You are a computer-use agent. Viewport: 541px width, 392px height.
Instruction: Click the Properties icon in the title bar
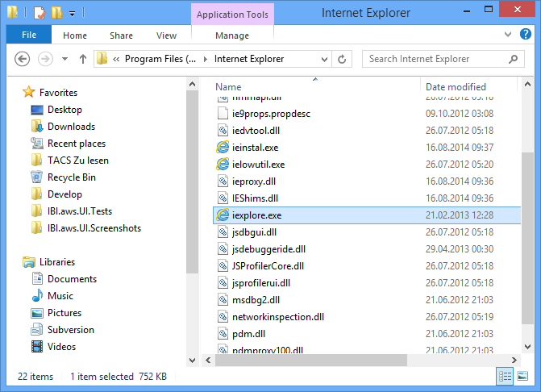coord(39,13)
